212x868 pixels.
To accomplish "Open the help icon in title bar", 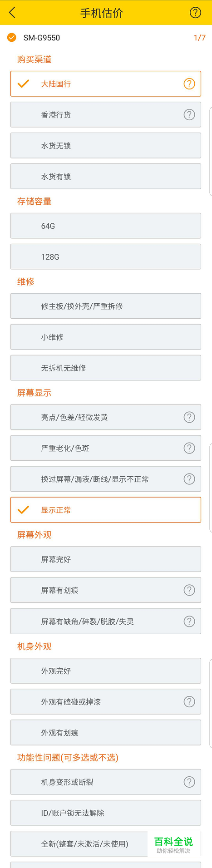I will 195,13.
